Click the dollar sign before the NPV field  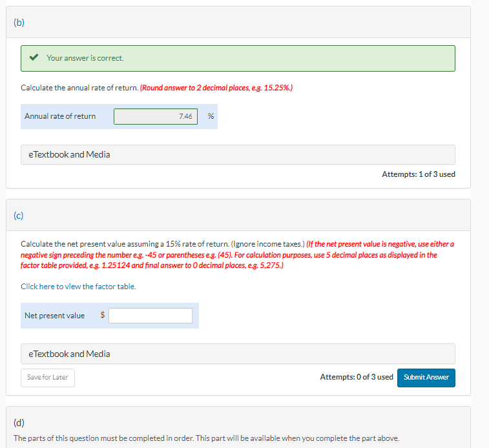(102, 315)
